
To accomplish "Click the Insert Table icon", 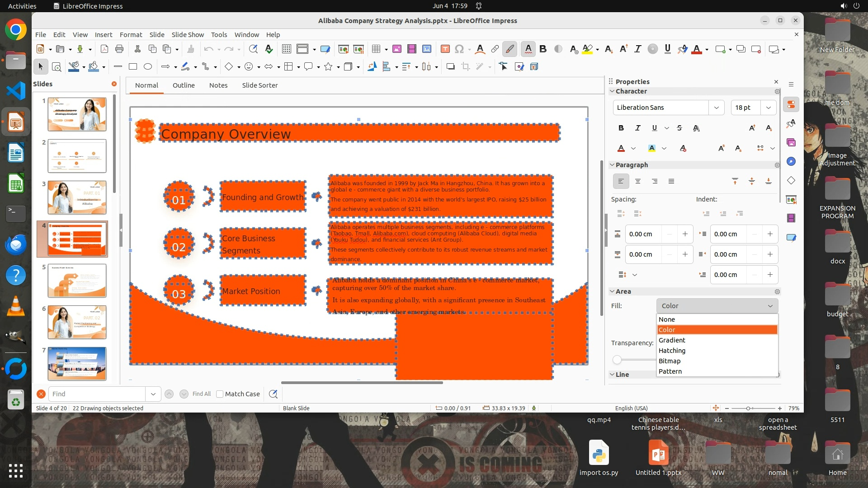I will click(x=376, y=49).
